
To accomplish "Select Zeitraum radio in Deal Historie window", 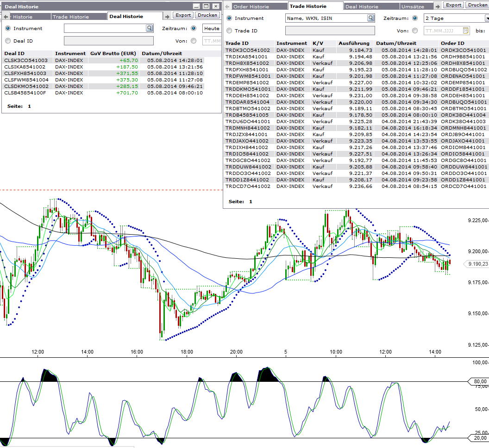I will click(194, 28).
